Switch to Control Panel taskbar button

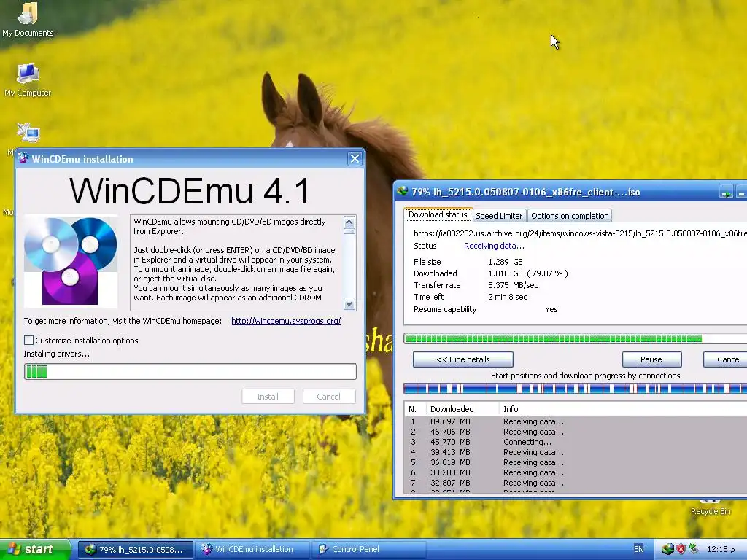[x=368, y=550]
